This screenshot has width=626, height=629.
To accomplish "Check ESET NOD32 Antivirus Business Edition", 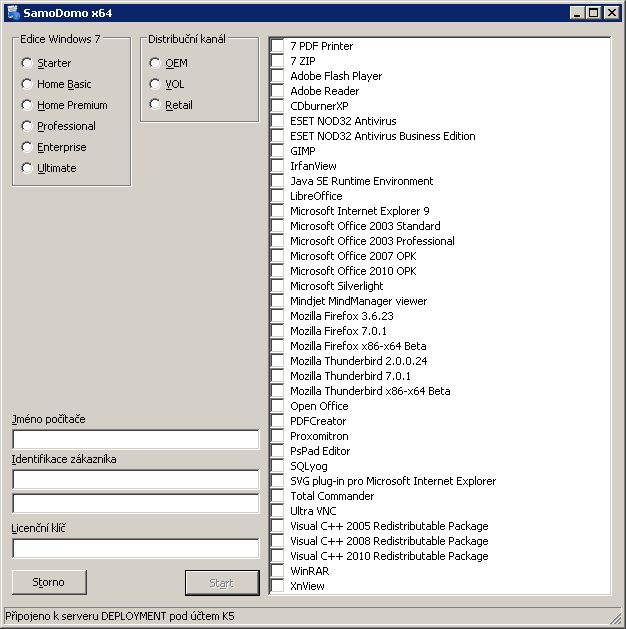I will 277,136.
